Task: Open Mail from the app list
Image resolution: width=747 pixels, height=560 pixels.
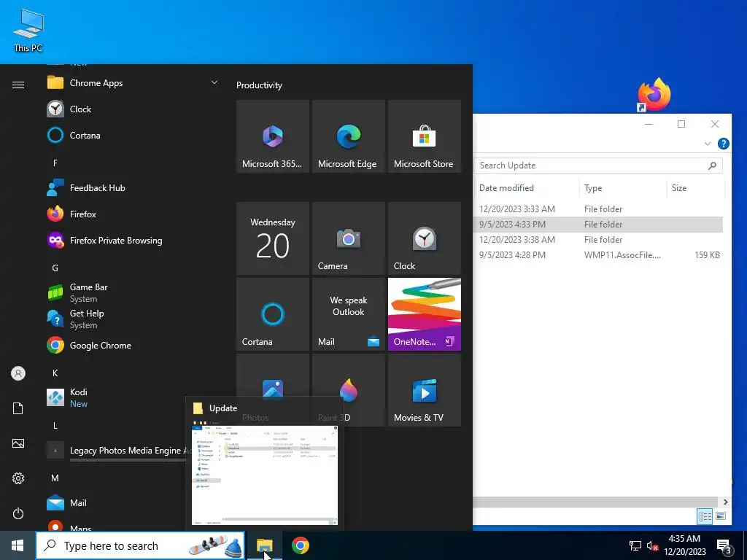Action: click(x=66, y=503)
